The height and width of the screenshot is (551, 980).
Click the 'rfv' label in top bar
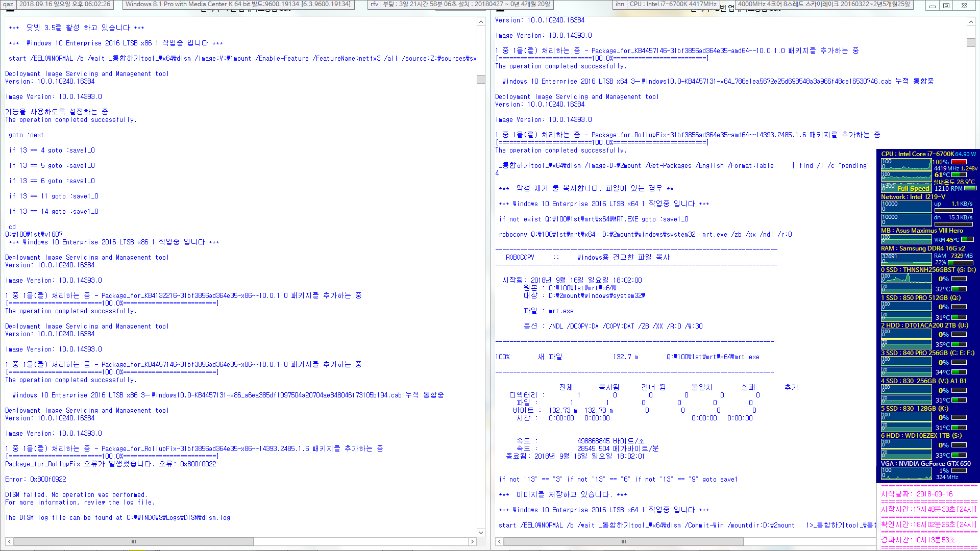click(x=374, y=4)
